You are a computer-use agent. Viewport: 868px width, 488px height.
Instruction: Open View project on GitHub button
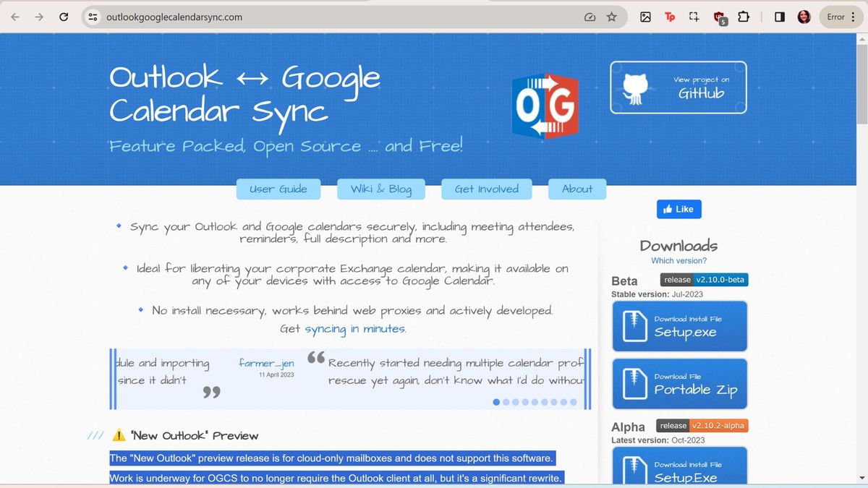(x=678, y=87)
